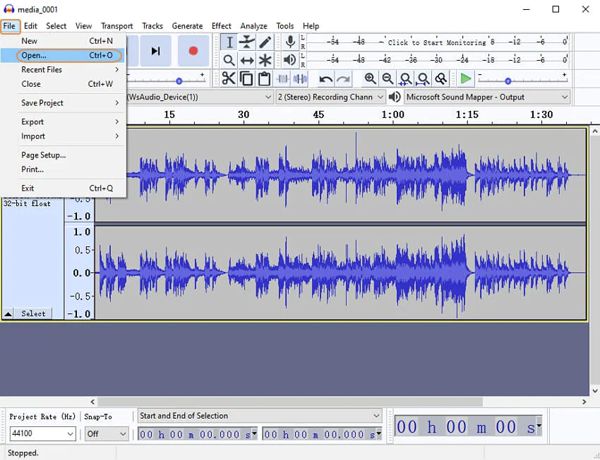This screenshot has height=460, width=600.
Task: Open the Generate menu
Action: click(187, 26)
